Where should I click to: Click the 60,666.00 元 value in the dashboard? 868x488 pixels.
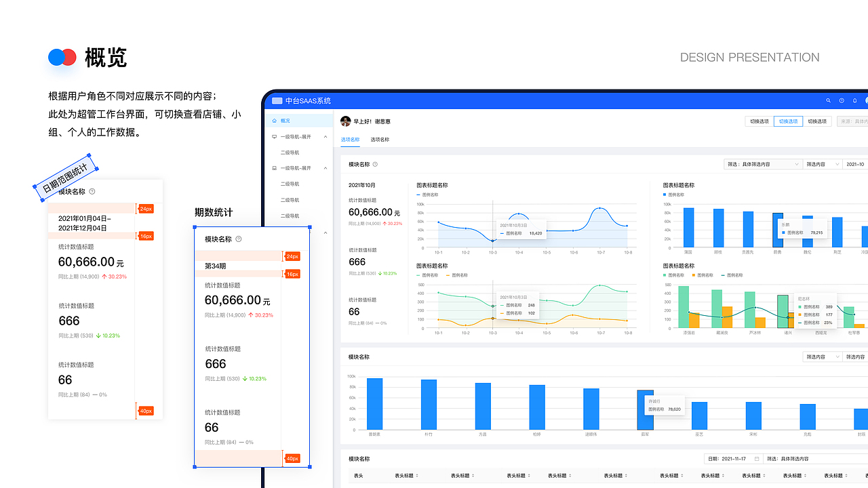(x=374, y=212)
